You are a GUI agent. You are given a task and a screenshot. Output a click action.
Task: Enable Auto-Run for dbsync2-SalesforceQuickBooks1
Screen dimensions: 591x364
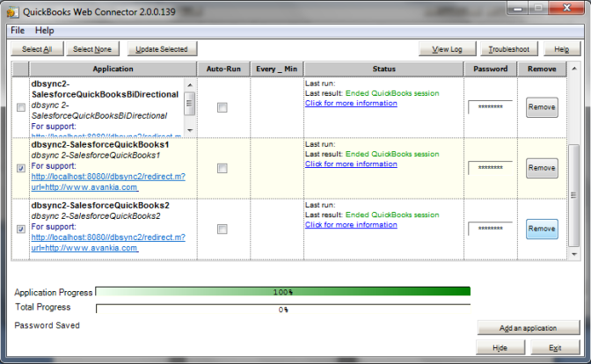click(x=223, y=168)
